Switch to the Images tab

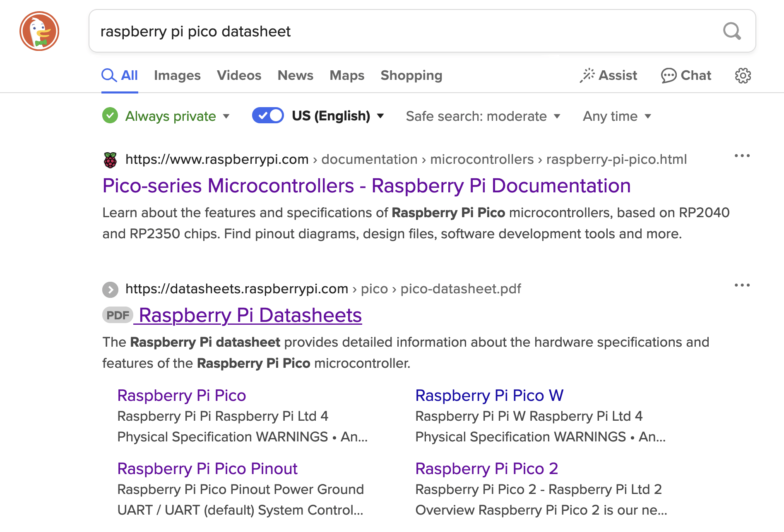[177, 76]
